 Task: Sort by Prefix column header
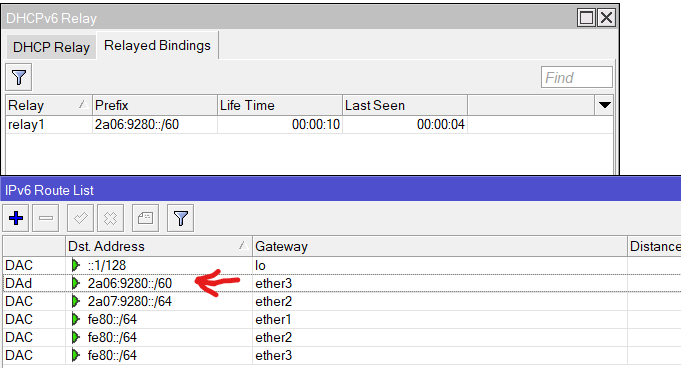point(155,105)
